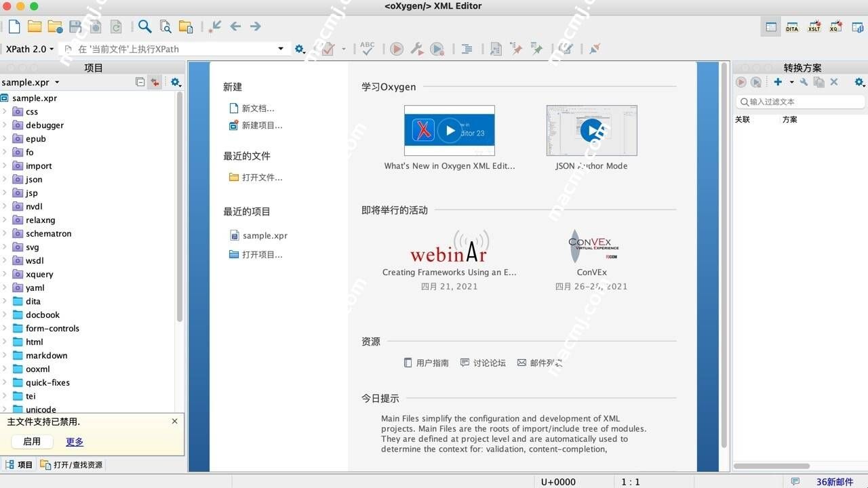
Task: Play What's New in Oxygen video thumbnail
Action: [x=450, y=130]
